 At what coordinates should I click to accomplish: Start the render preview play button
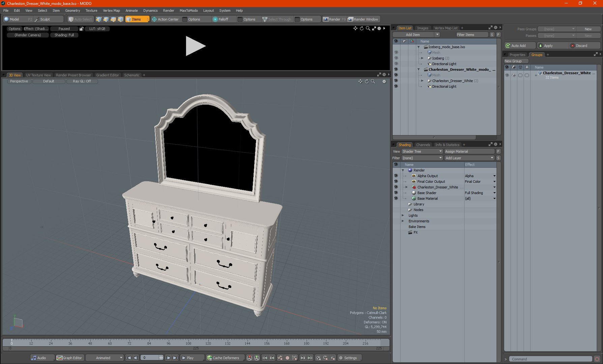tap(195, 46)
